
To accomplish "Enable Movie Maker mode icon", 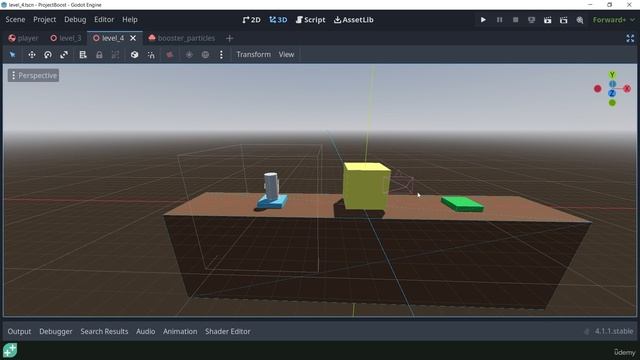I will coord(580,20).
